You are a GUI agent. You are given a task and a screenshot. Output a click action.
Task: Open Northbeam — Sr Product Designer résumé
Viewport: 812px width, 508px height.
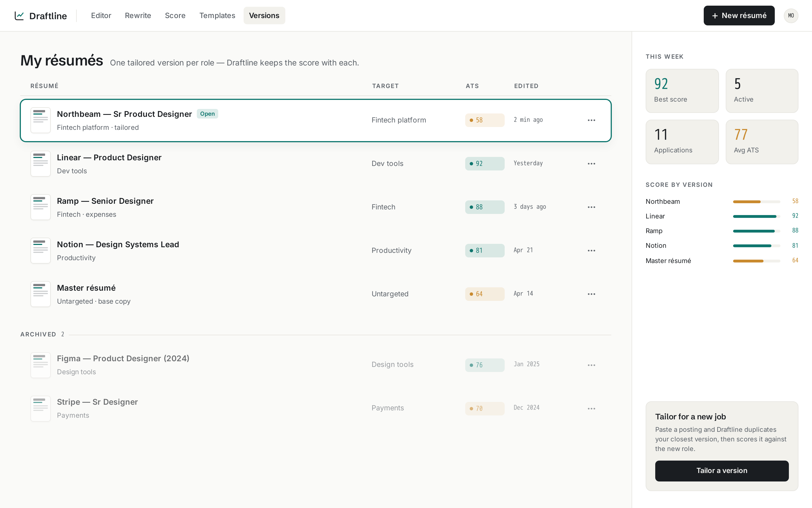coord(124,114)
